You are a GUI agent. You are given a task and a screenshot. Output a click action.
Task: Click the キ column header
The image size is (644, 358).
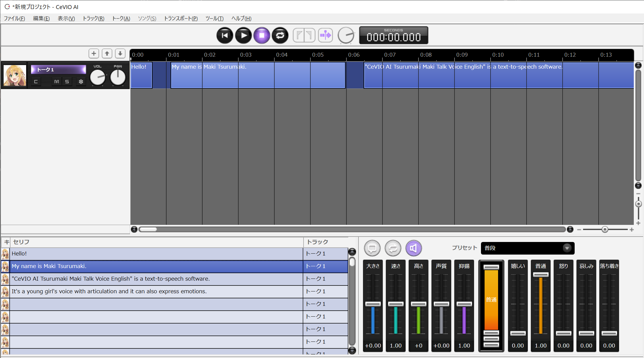coord(6,242)
